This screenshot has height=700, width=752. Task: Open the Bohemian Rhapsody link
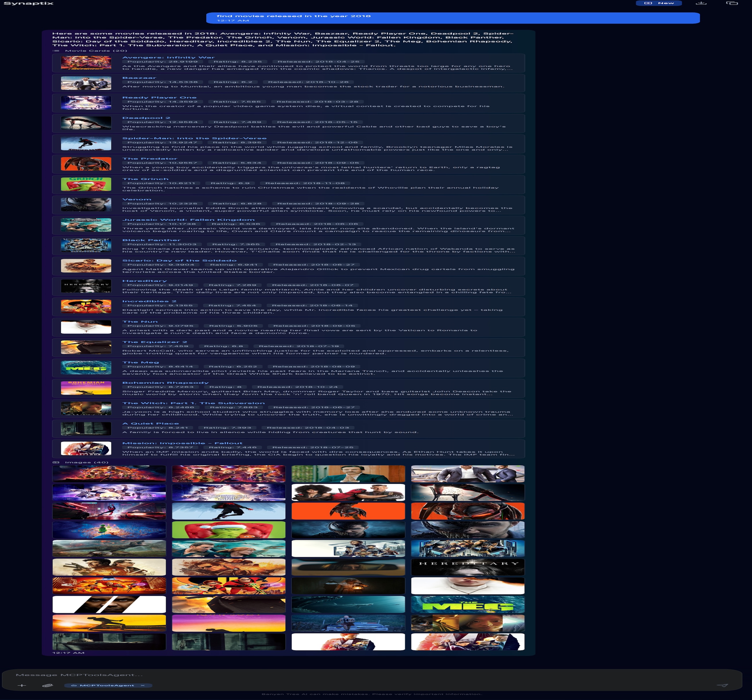[x=165, y=382]
